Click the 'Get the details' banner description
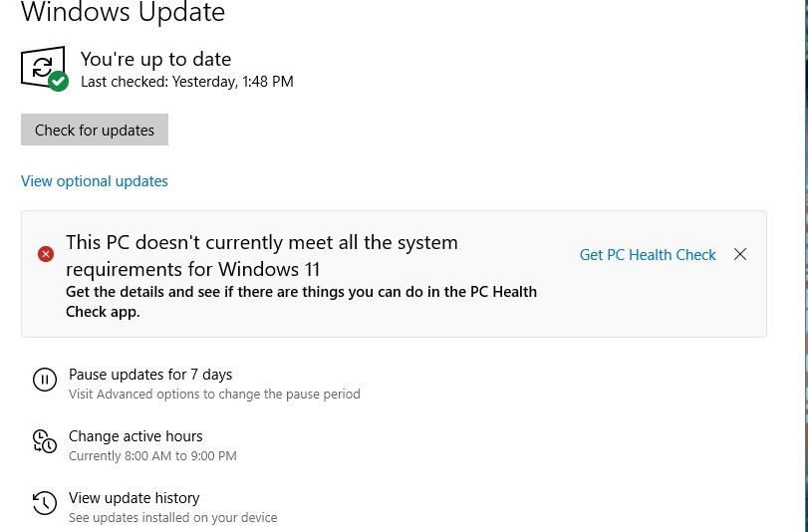This screenshot has height=532, width=808. pyautogui.click(x=301, y=301)
